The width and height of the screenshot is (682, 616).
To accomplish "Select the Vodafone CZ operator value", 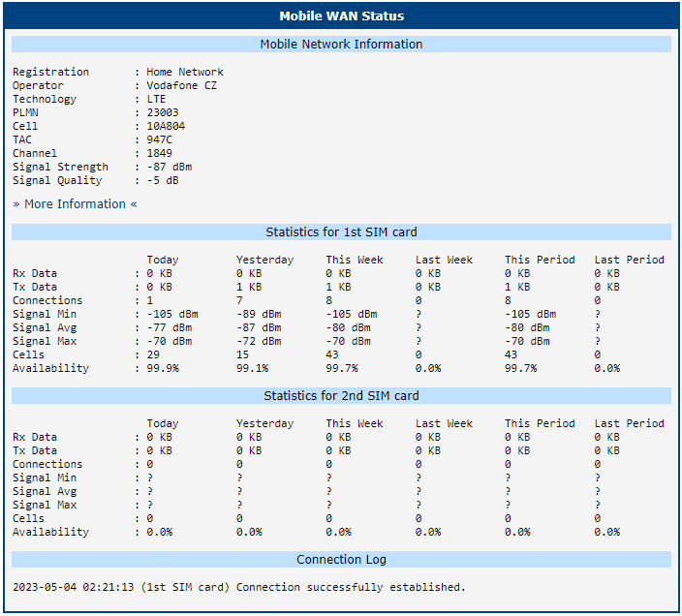I will (x=181, y=85).
